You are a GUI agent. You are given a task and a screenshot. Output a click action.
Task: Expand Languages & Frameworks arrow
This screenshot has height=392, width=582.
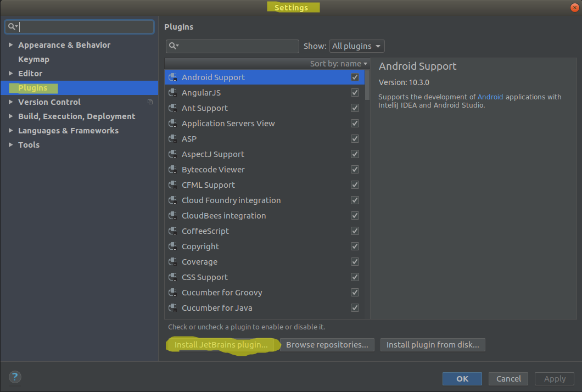click(x=11, y=131)
